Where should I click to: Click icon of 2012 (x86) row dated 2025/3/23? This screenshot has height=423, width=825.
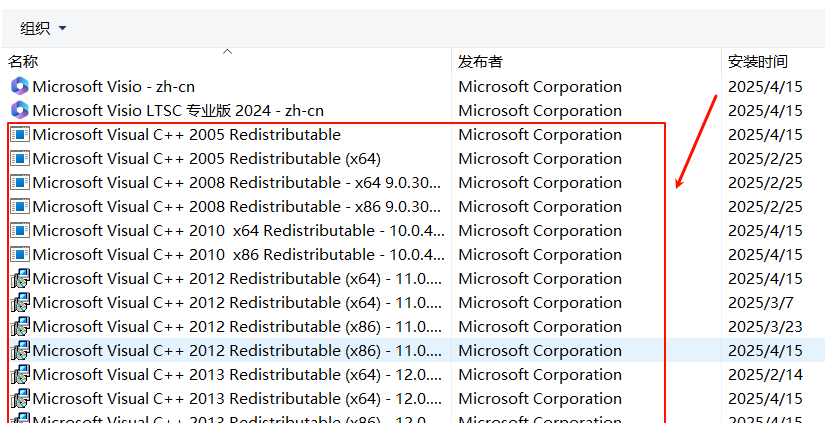(x=20, y=327)
